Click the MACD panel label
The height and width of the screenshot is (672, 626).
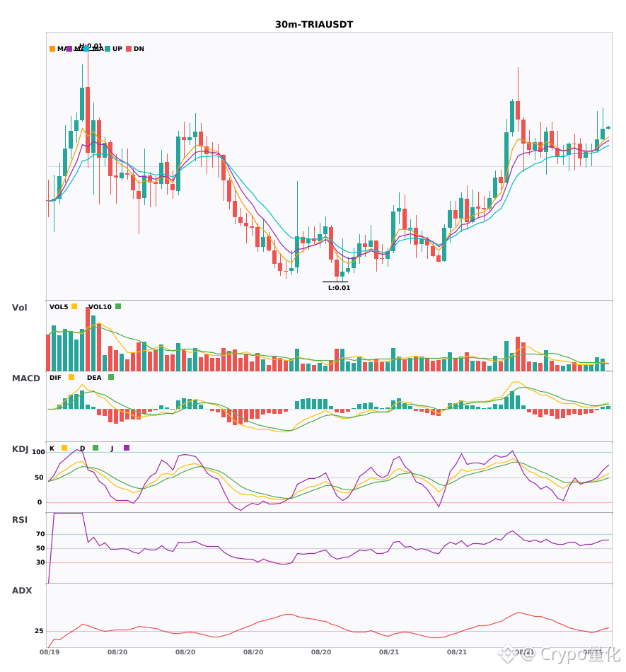pos(25,378)
